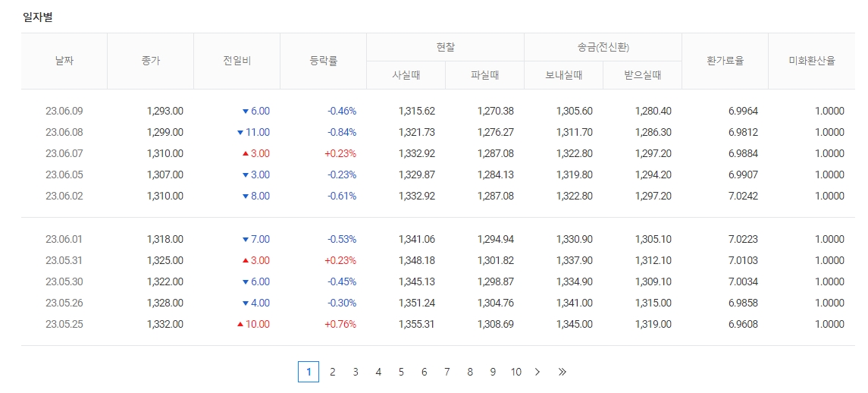This screenshot has width=868, height=393.
Task: Click the +0.76% change rate
Action: 340,324
